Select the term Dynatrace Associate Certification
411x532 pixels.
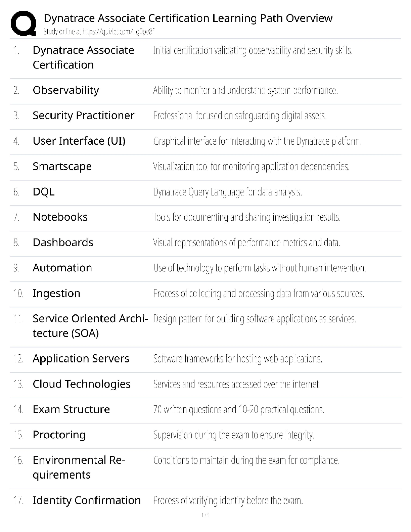click(83, 57)
